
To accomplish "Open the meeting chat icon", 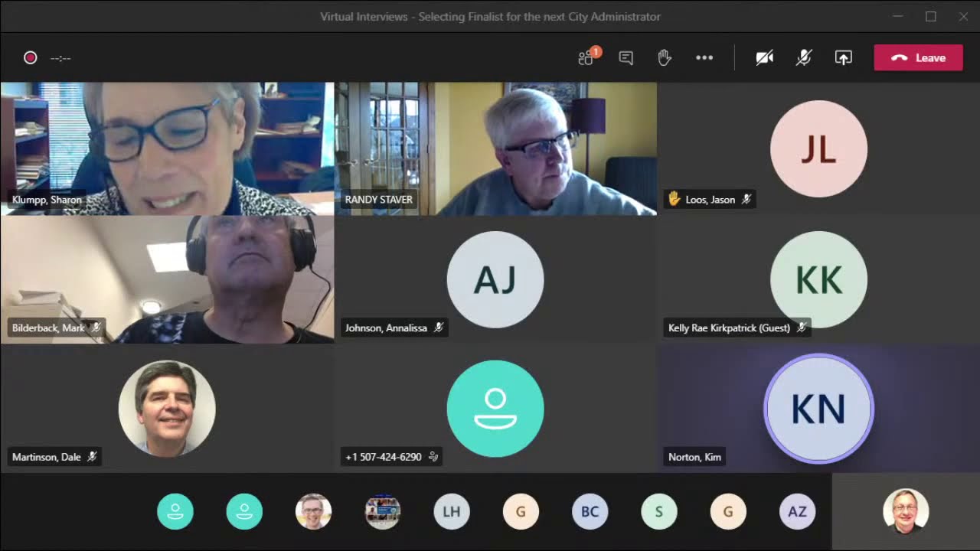I will pos(626,58).
